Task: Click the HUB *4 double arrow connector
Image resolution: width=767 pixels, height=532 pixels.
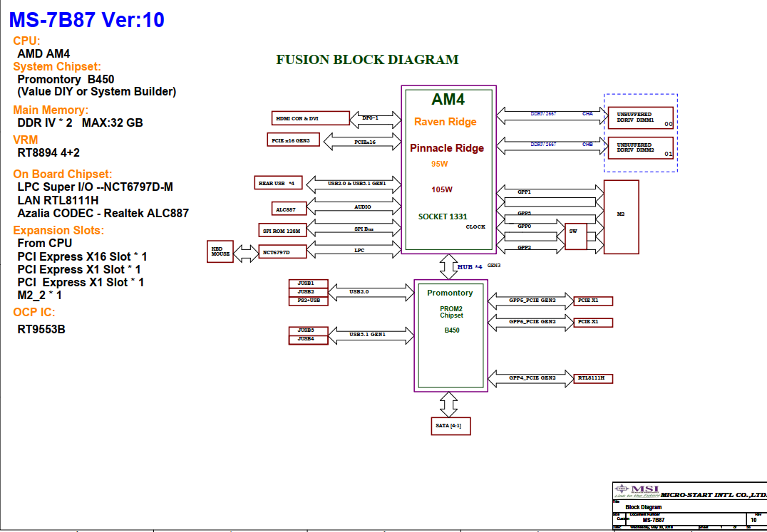Action: [449, 267]
